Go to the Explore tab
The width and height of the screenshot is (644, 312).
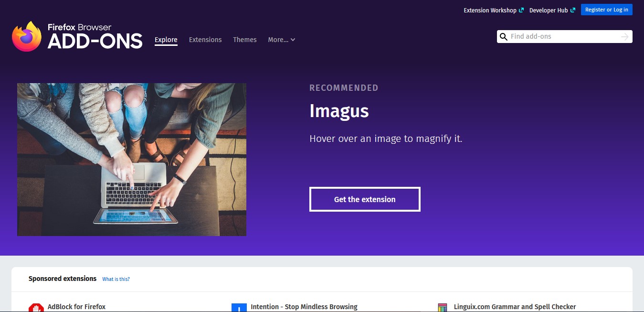pyautogui.click(x=166, y=40)
